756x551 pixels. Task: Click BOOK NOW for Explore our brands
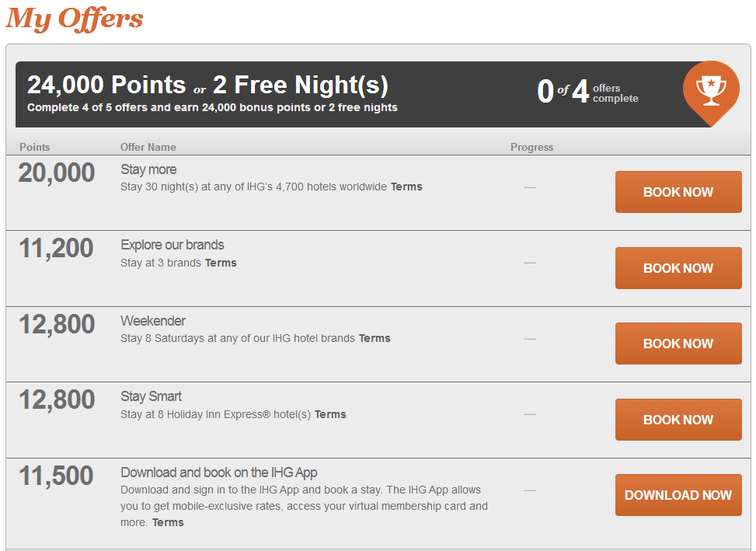(678, 268)
